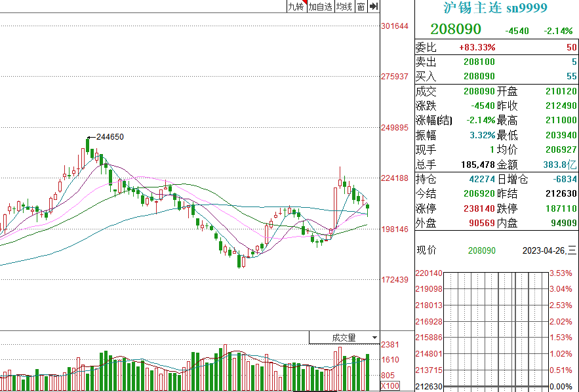Click the 跌停 limit-down price 187110
579x392 pixels.
[563, 208]
